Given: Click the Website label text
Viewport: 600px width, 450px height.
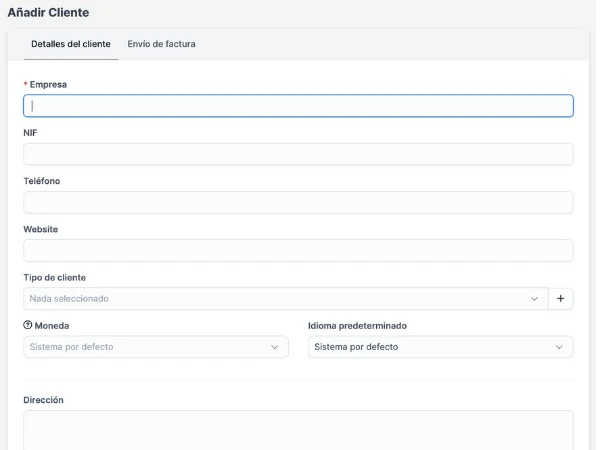Looking at the screenshot, I should (x=41, y=229).
